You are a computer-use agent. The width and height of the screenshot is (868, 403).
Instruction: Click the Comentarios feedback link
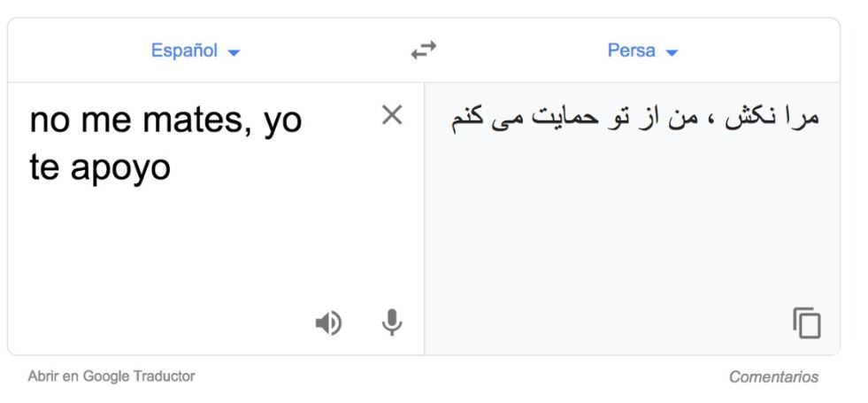tap(773, 377)
